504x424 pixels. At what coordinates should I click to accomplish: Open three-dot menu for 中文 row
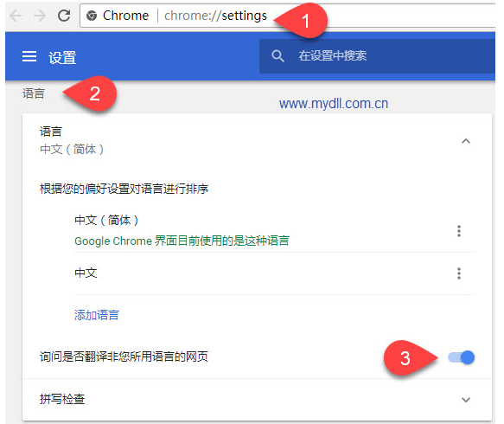click(x=459, y=273)
